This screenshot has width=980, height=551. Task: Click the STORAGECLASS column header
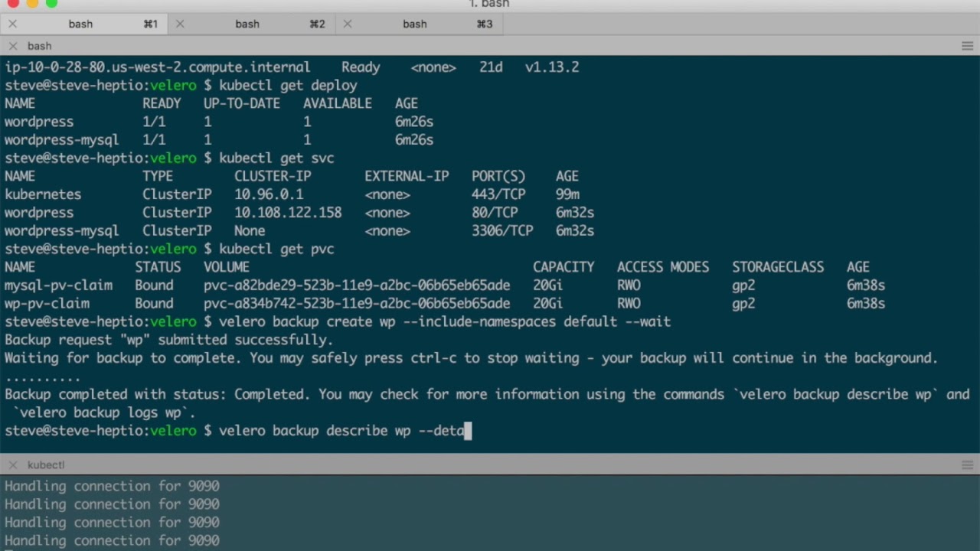[x=778, y=267]
